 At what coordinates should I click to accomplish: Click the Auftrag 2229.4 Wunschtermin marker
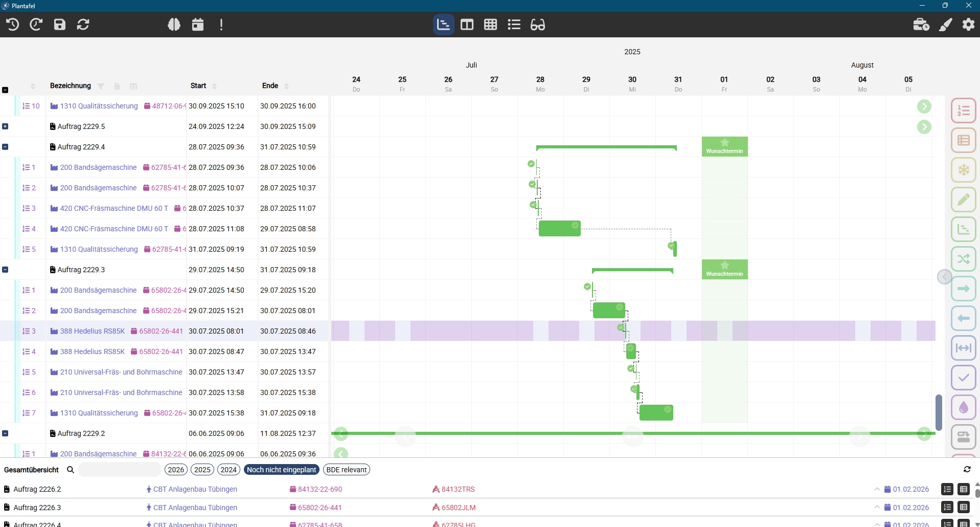724,146
